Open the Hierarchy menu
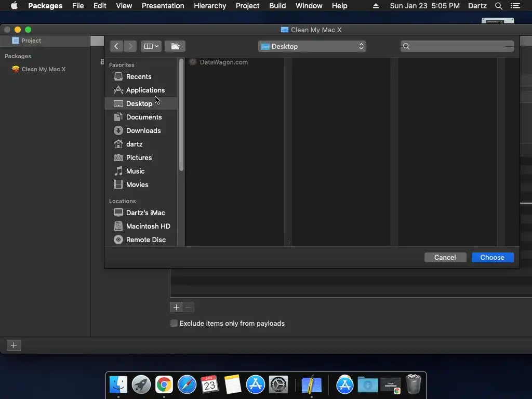 click(x=210, y=6)
